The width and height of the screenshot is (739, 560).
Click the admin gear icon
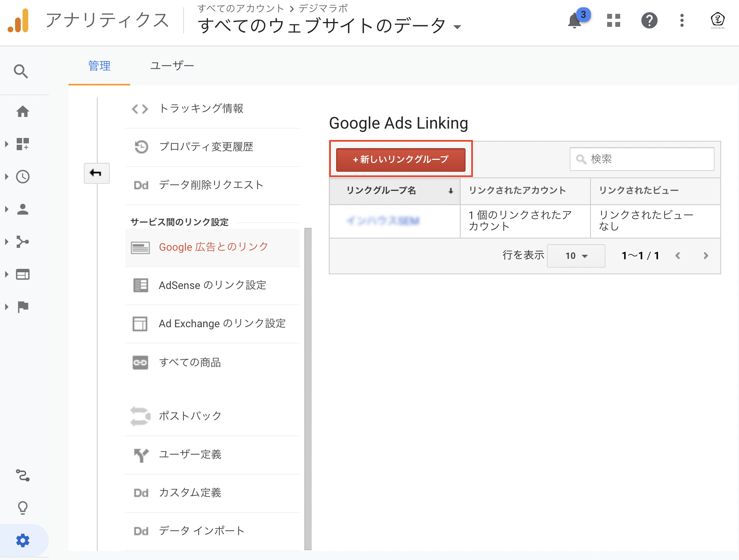point(23,540)
